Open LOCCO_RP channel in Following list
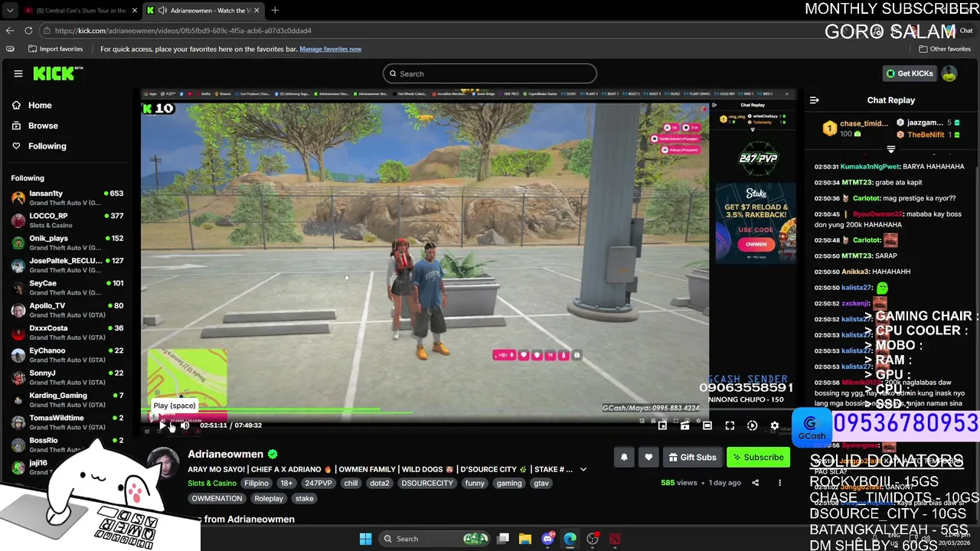The width and height of the screenshot is (980, 551). click(67, 220)
